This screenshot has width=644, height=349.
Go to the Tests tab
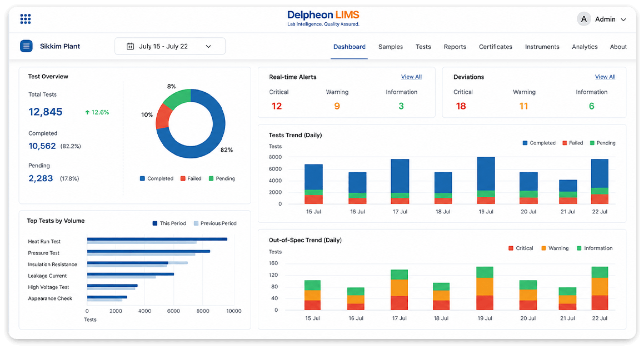pyautogui.click(x=423, y=47)
